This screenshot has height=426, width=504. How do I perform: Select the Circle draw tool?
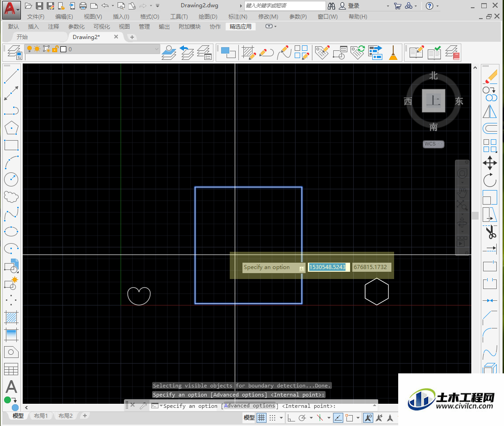pyautogui.click(x=11, y=180)
